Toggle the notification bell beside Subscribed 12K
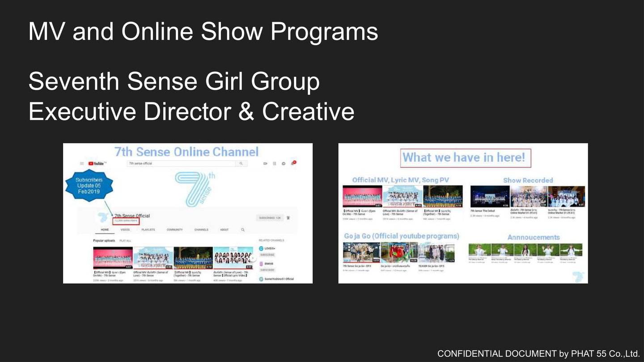The image size is (644, 362). click(288, 218)
